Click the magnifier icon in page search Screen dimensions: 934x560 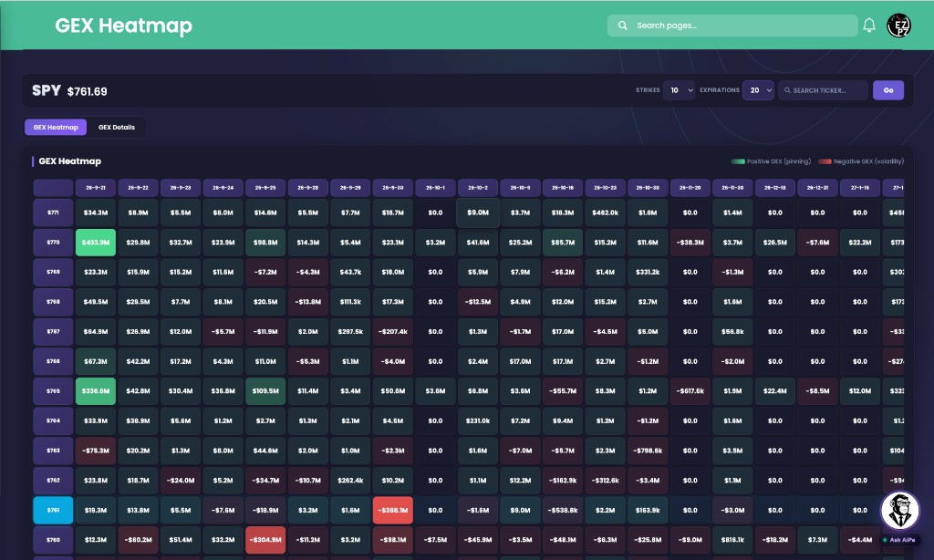pos(622,26)
